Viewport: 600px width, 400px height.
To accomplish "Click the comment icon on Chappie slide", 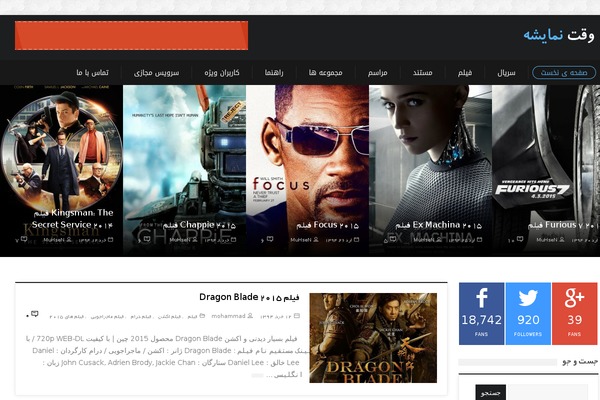I will coord(147,239).
